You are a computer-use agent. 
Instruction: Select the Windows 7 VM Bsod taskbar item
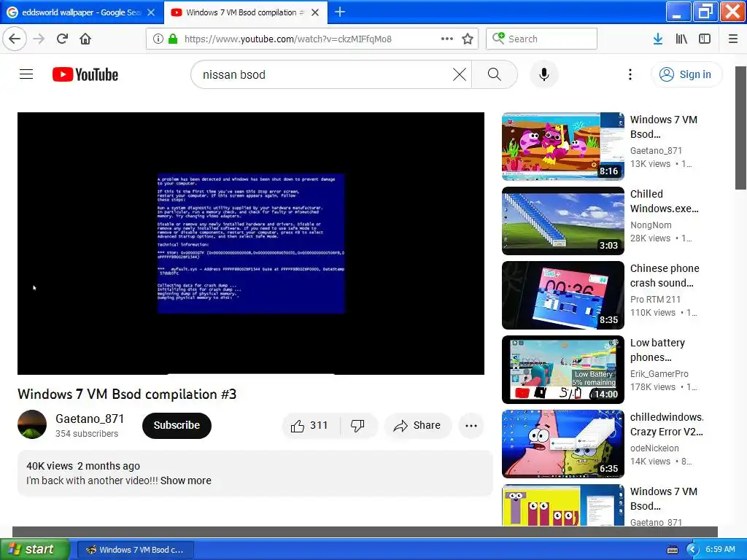[135, 550]
